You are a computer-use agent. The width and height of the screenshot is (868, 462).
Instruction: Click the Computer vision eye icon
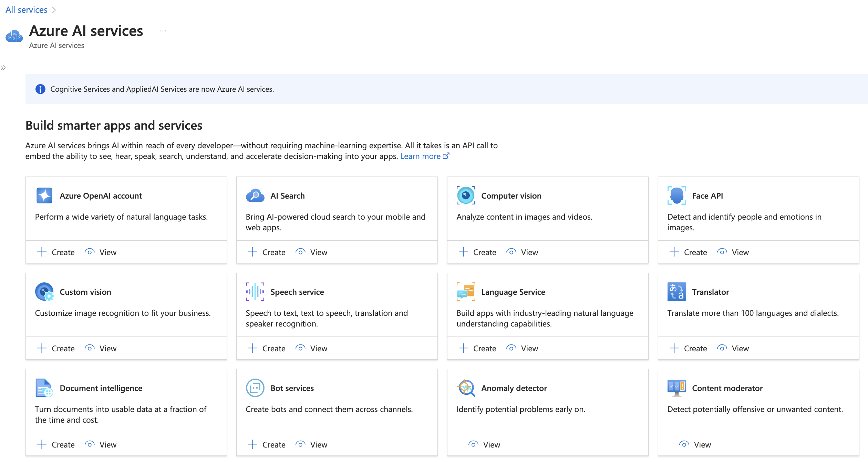pyautogui.click(x=466, y=195)
